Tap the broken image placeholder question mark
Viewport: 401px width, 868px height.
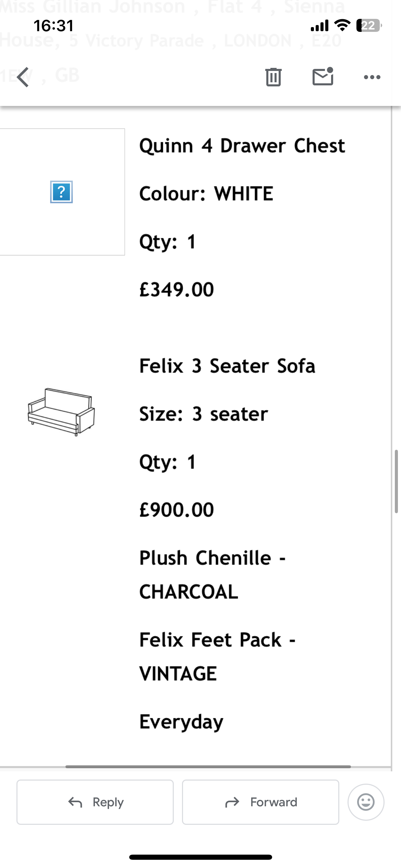click(x=61, y=192)
